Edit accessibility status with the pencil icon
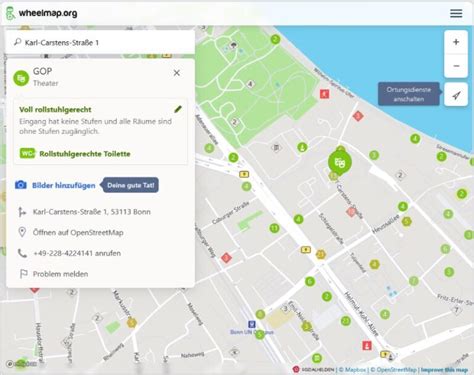Viewport: 474px width, 375px height. (x=178, y=109)
